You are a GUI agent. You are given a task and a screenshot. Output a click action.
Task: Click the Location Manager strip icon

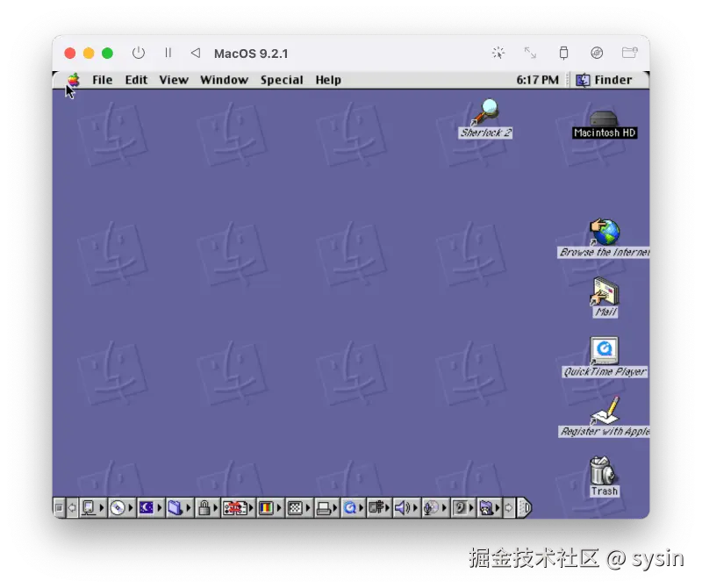pyautogui.click(x=235, y=508)
